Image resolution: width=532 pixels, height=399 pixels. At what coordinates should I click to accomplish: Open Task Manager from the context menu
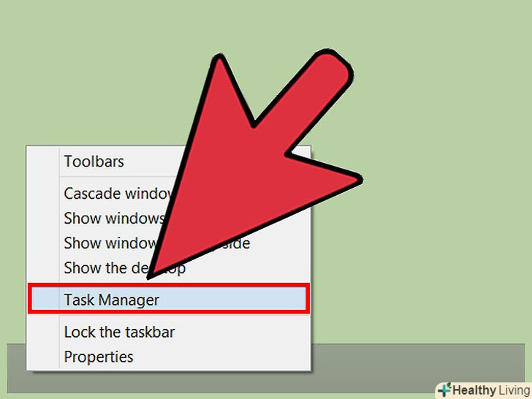coord(169,300)
